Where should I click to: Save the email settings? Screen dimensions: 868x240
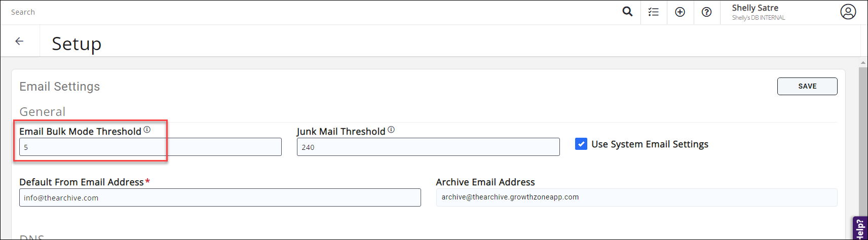[x=807, y=86]
